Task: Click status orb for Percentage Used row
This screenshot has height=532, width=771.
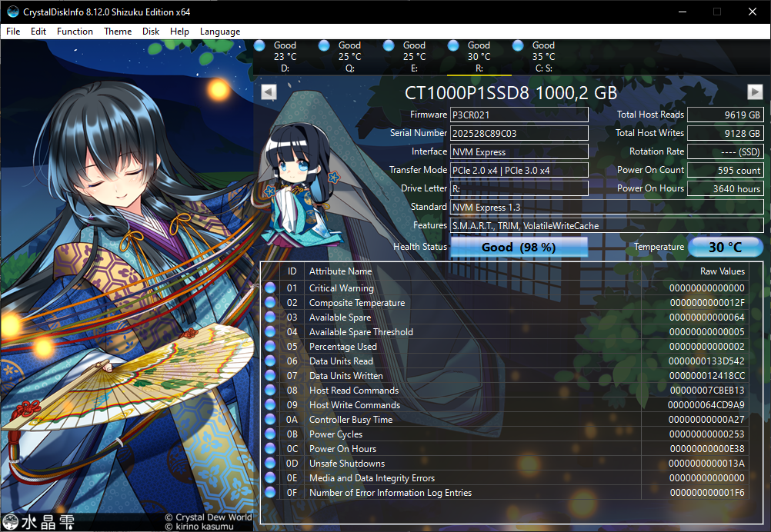Action: pos(270,346)
